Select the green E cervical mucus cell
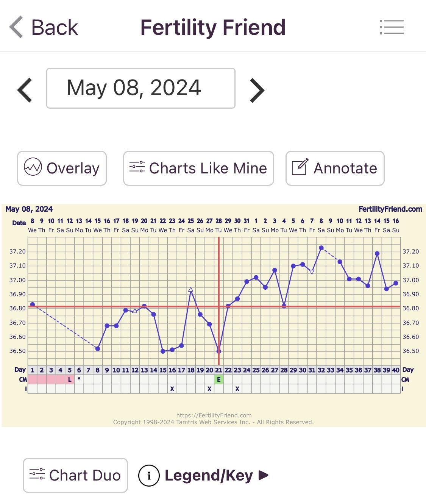 coord(219,379)
